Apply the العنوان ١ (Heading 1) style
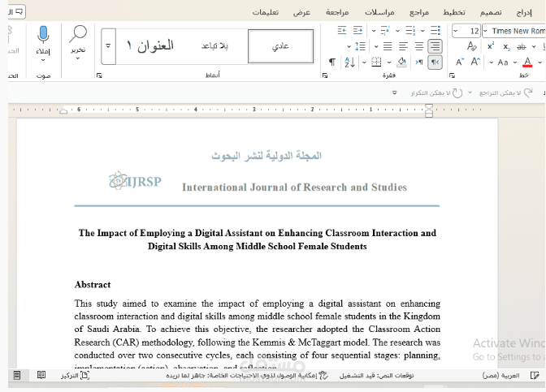The width and height of the screenshot is (546, 392). [150, 46]
